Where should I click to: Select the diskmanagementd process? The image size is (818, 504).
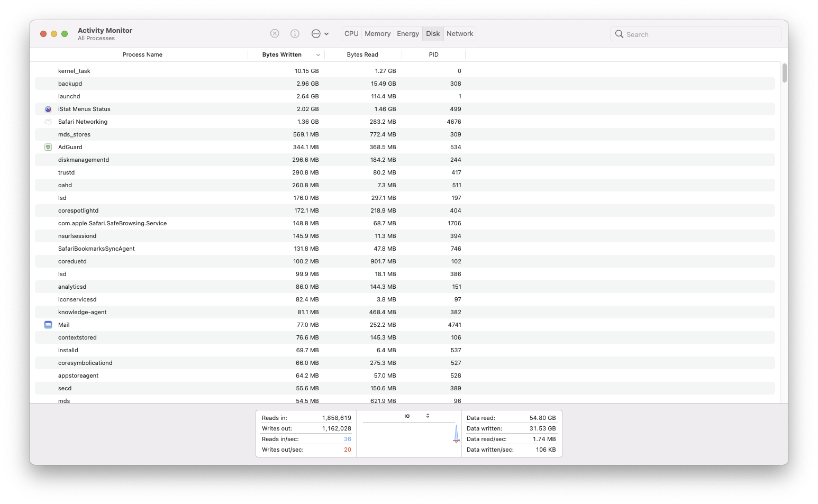[405, 160]
